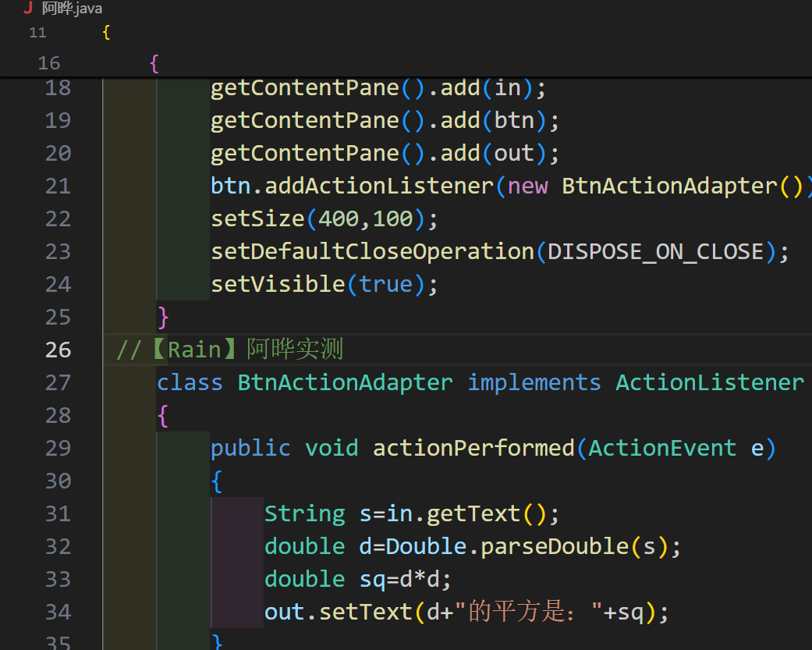Click the 【Rain】阿晔实测 comment
This screenshot has height=650, width=812.
(230, 350)
